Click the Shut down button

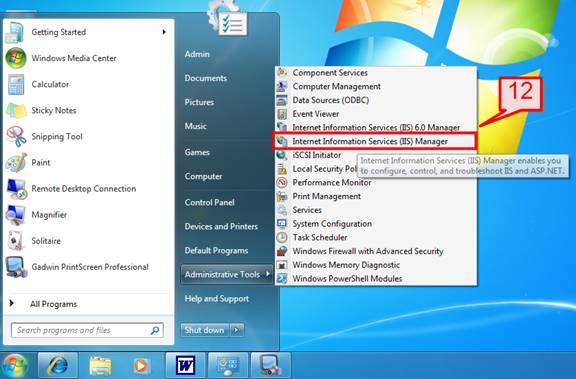click(x=205, y=330)
